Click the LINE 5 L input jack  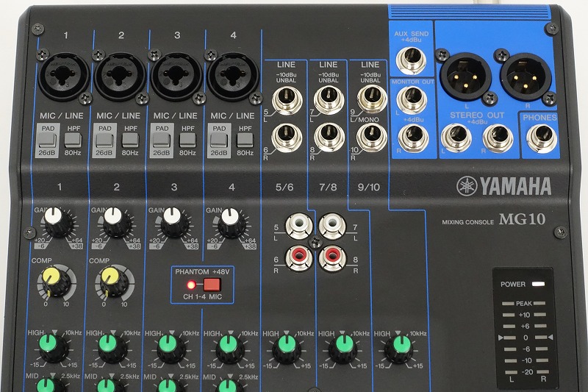[x=287, y=99]
